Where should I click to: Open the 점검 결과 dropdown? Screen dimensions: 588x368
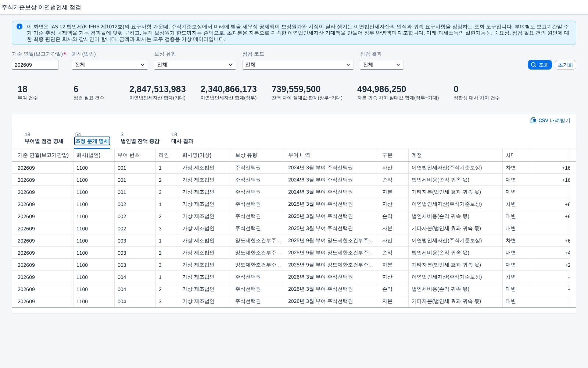click(381, 65)
